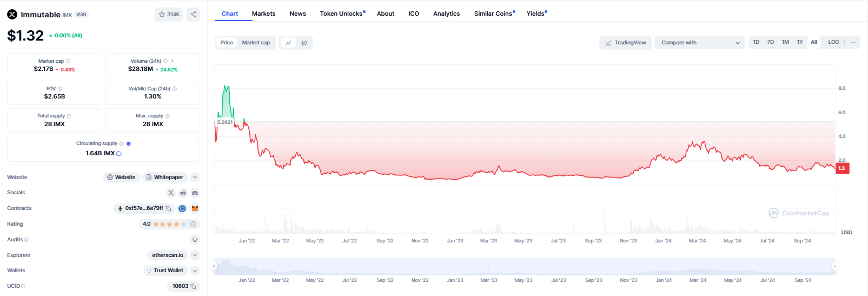Click the red 1.3 current price marker
This screenshot has width=868, height=296.
[x=843, y=168]
